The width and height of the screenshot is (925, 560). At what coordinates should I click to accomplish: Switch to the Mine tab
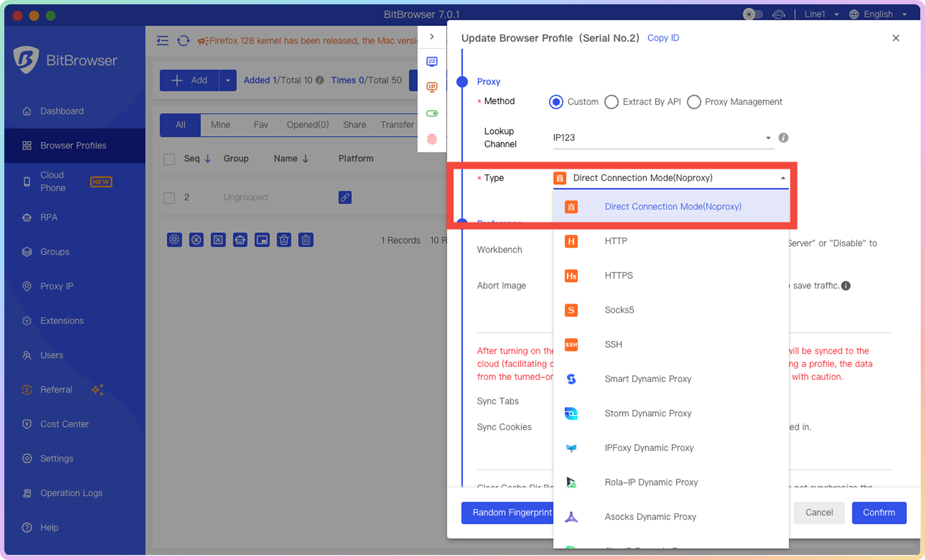click(220, 125)
